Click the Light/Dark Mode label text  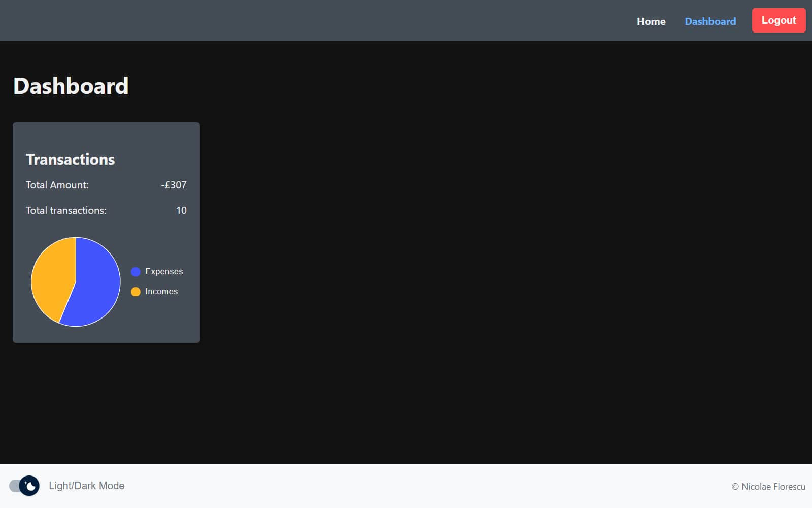pyautogui.click(x=86, y=486)
